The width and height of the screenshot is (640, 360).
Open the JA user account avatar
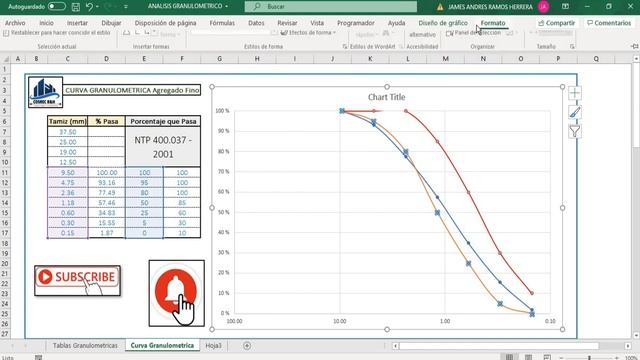coord(543,7)
